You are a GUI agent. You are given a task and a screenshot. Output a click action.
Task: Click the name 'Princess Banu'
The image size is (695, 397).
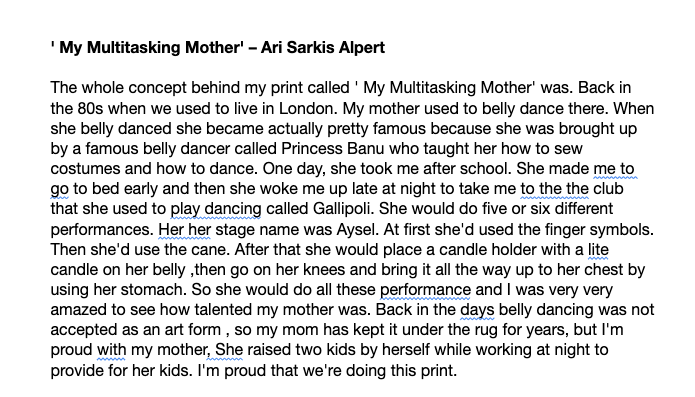(332, 148)
